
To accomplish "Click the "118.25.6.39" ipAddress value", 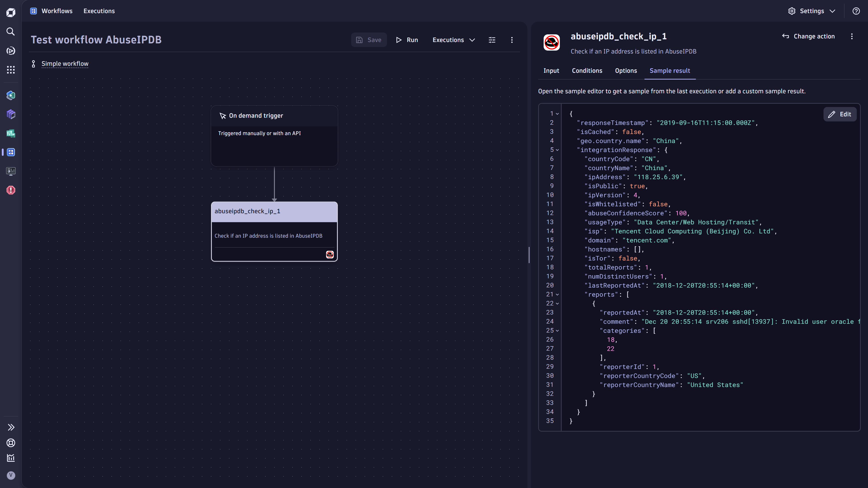I will click(658, 177).
